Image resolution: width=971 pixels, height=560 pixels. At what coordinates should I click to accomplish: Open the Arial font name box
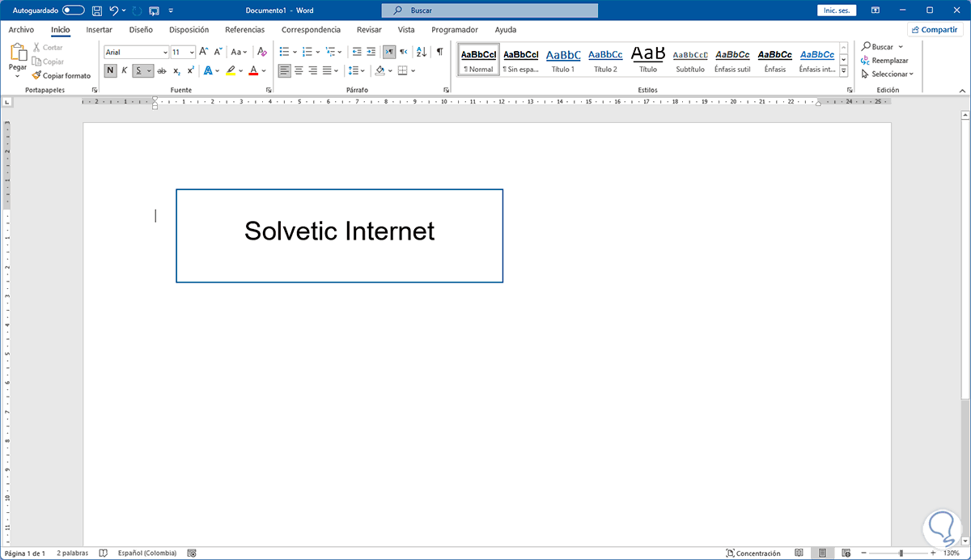tap(136, 52)
